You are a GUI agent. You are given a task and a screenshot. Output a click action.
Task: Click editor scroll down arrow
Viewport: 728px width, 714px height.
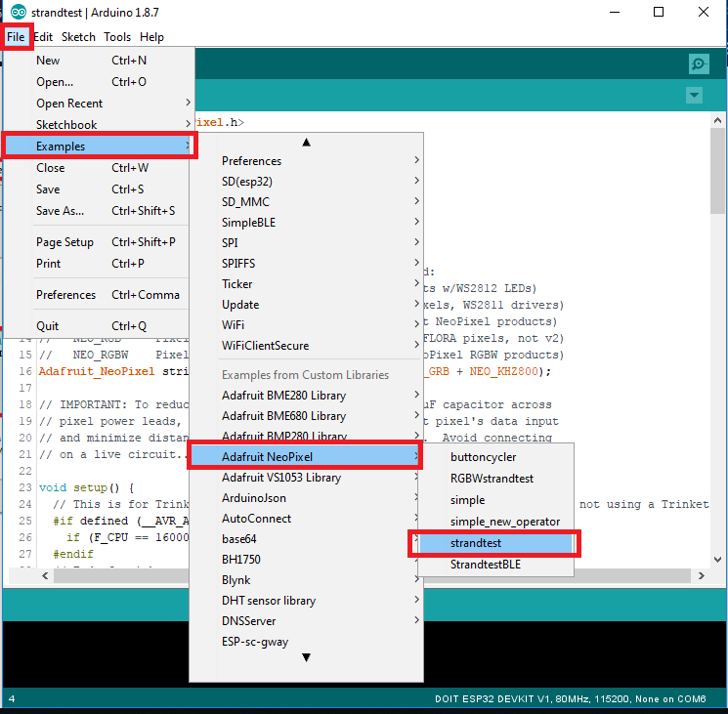tap(717, 560)
